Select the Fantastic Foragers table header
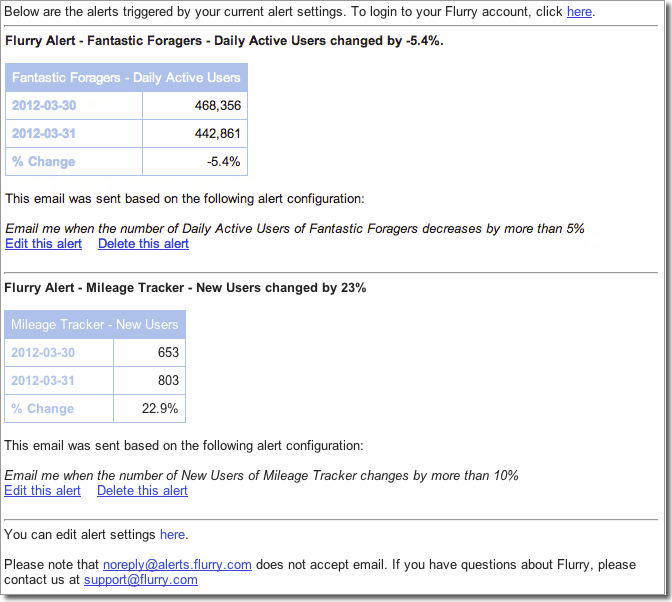672x602 pixels. click(126, 78)
